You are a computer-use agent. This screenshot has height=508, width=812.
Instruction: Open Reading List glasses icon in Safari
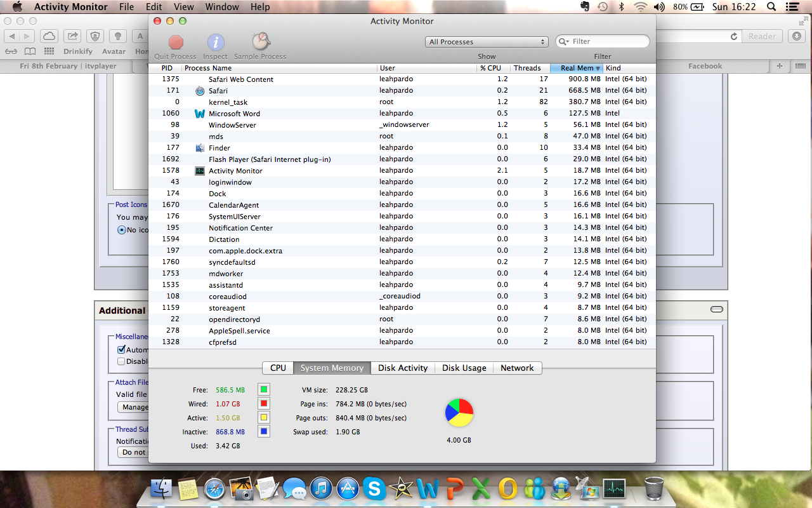(x=11, y=51)
